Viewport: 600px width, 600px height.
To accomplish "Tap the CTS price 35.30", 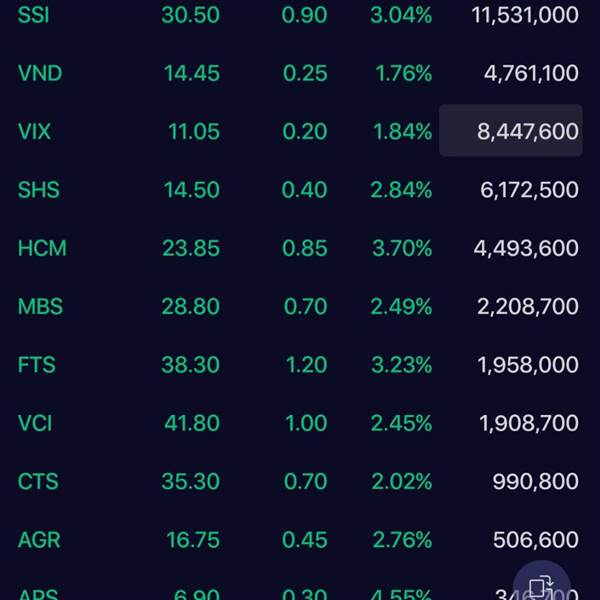I will coord(191,481).
